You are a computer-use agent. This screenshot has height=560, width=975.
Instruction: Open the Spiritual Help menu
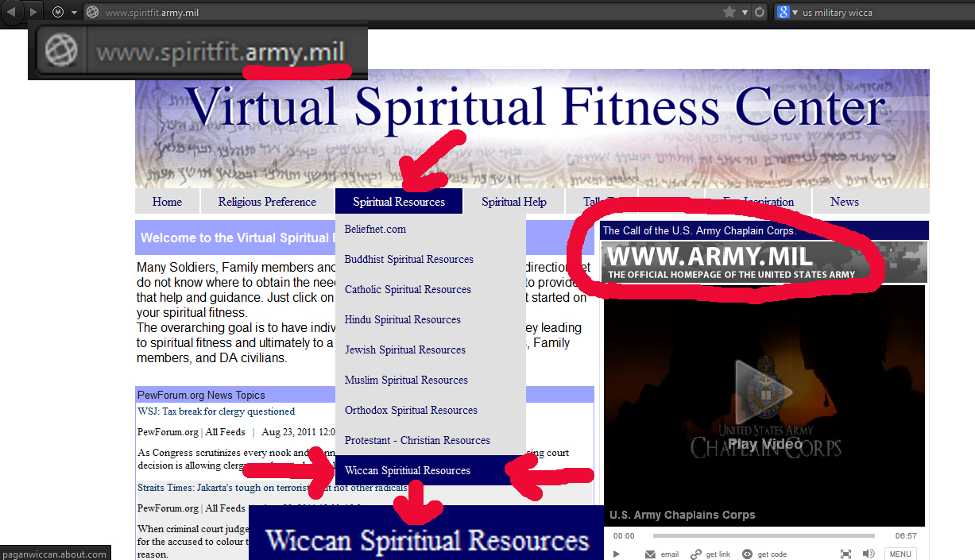click(514, 202)
